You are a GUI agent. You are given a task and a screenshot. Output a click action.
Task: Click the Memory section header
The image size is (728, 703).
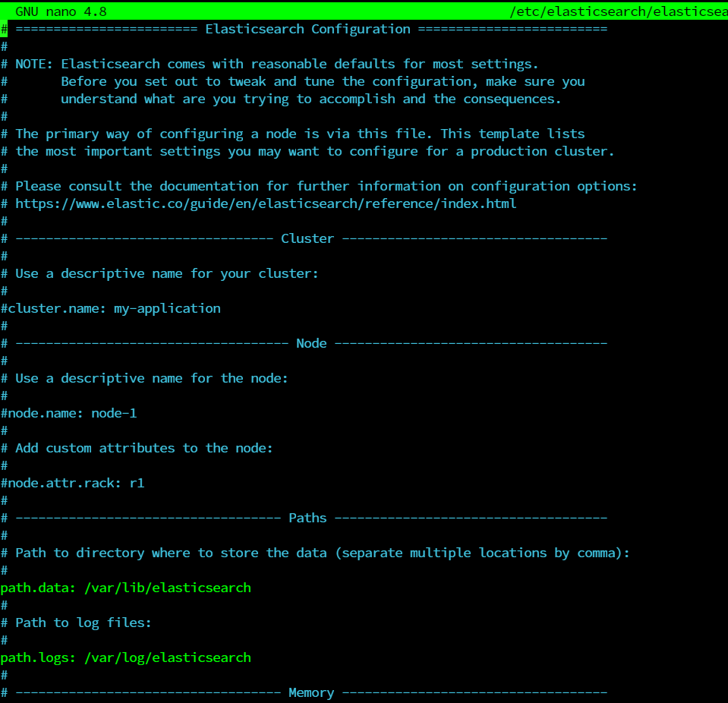click(x=310, y=692)
